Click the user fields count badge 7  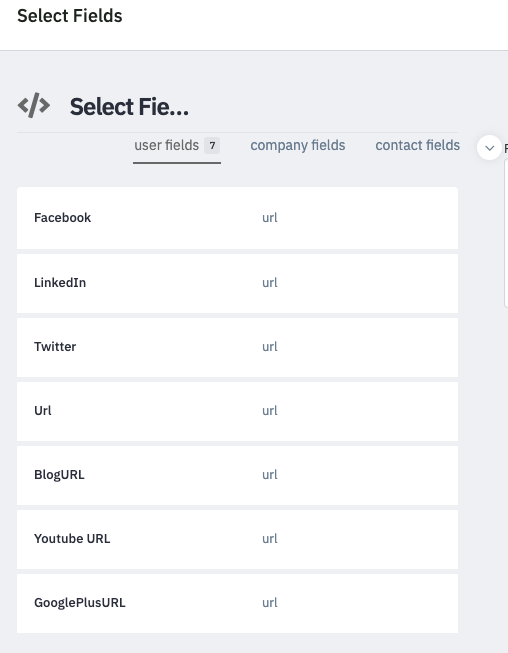(x=212, y=145)
